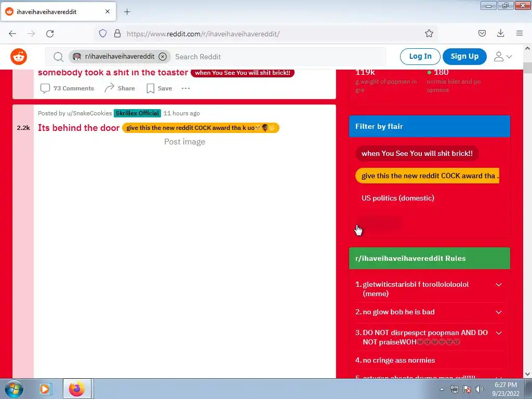532x399 pixels.
Task: Open the Firefox hamburger menu
Action: coord(520,33)
